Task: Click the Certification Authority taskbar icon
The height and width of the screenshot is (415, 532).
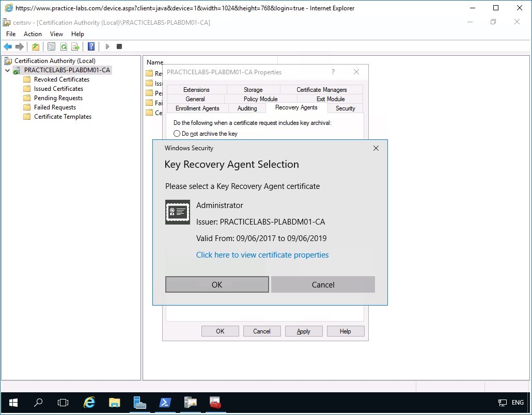Action: 190,403
